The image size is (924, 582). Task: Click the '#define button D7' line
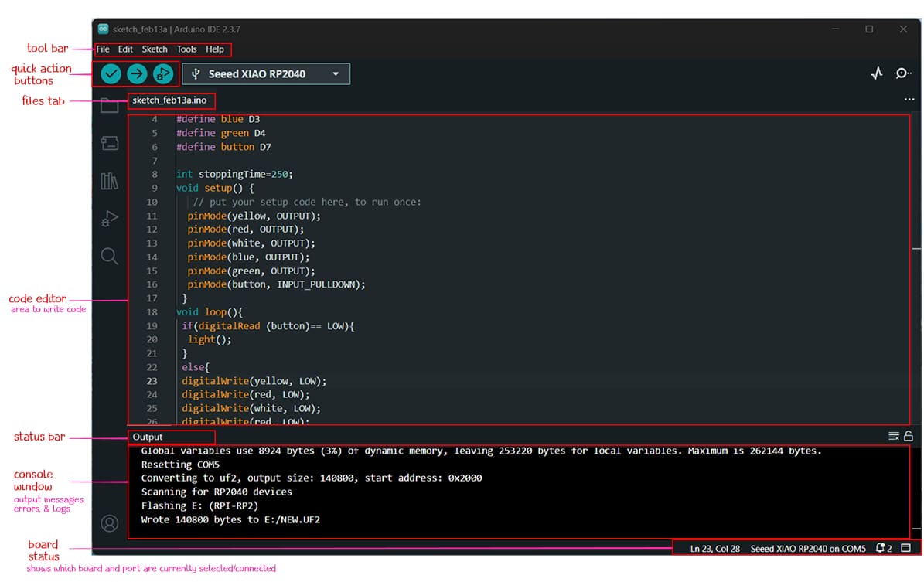pos(224,147)
